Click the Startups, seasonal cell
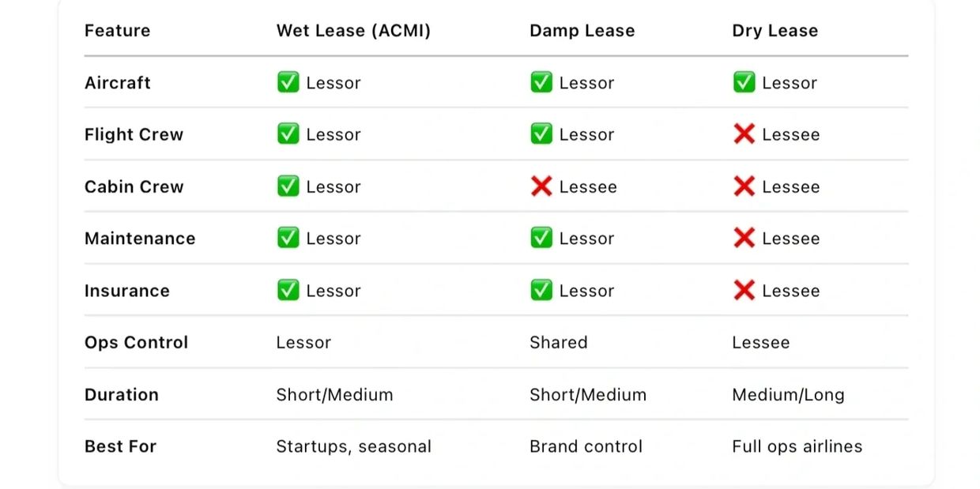The image size is (980, 489). click(x=353, y=446)
